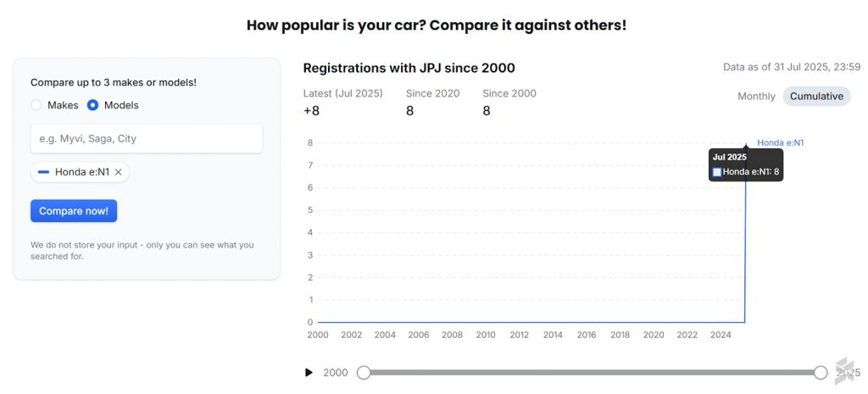
Task: Select the Models radio button
Action: click(x=93, y=105)
